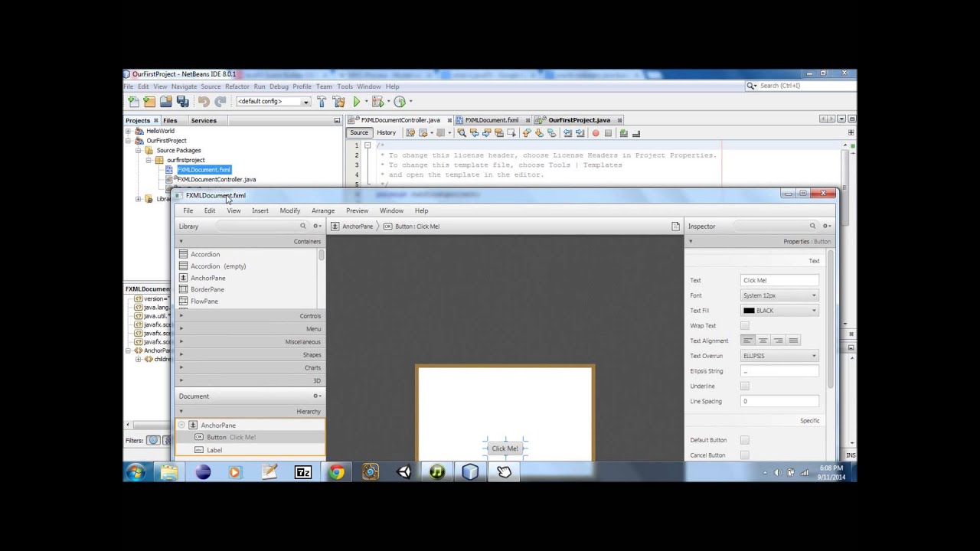This screenshot has width=980, height=551.
Task: Select the Label item in the Hierarchy
Action: tap(250, 450)
